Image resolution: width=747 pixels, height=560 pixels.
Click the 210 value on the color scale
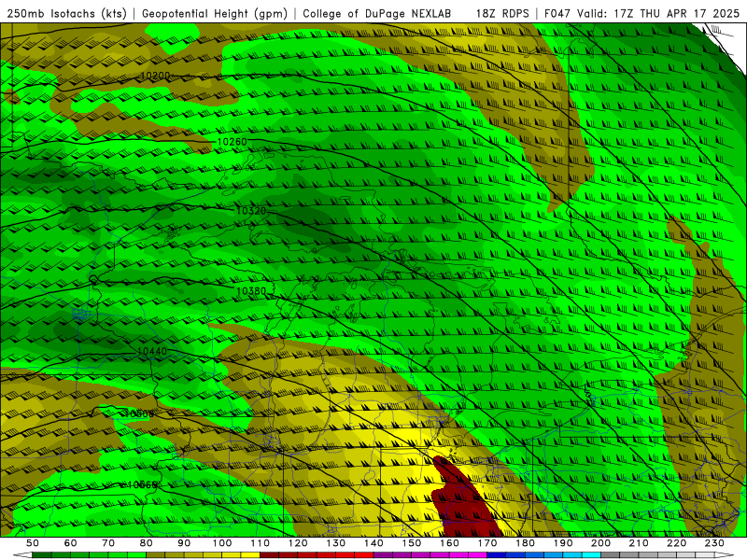click(x=639, y=543)
